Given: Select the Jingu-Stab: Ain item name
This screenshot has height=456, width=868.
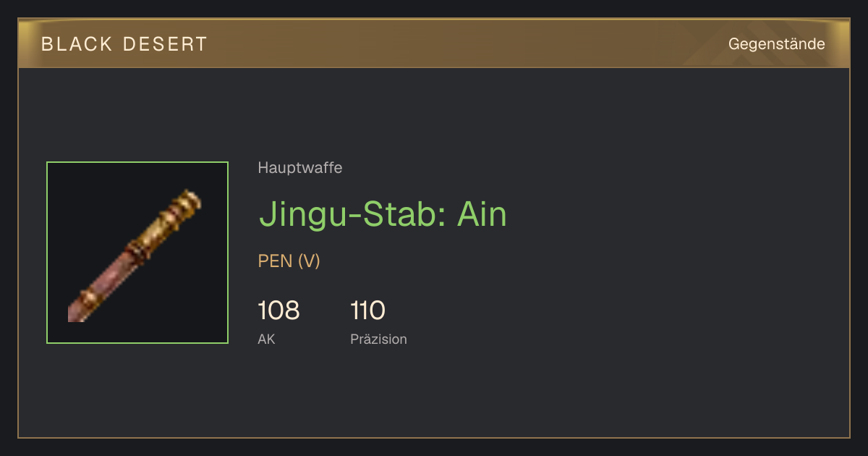Looking at the screenshot, I should coord(383,214).
